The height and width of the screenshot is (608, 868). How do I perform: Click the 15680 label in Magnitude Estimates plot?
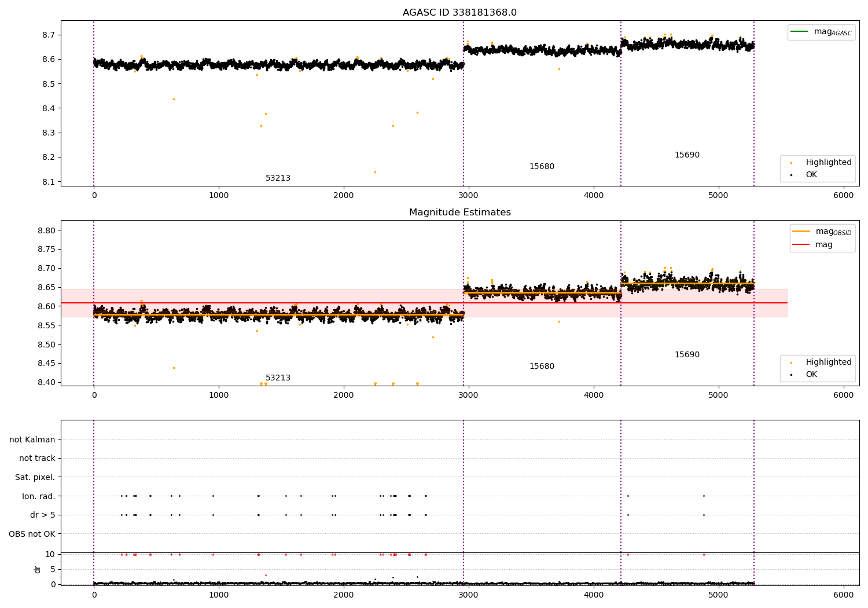coord(542,366)
